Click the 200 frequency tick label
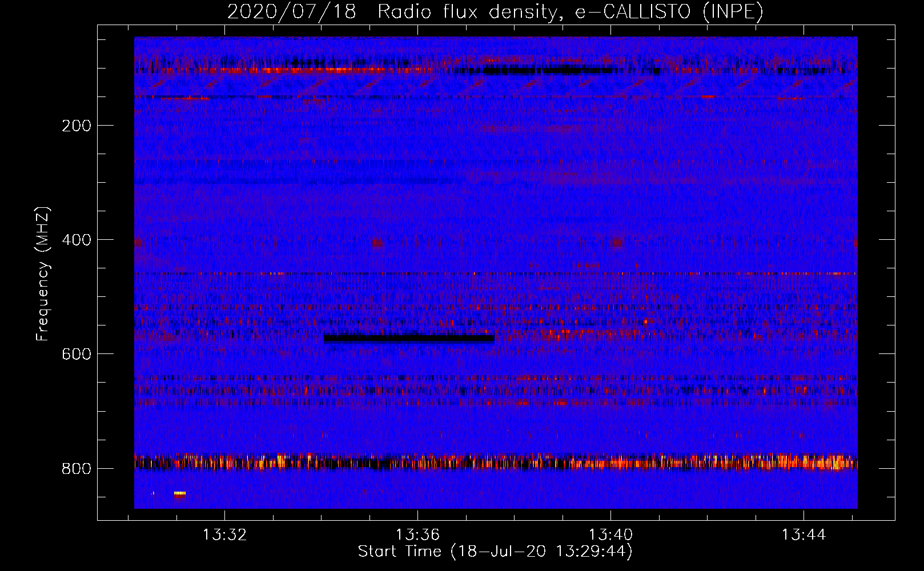924x571 pixels. click(77, 126)
